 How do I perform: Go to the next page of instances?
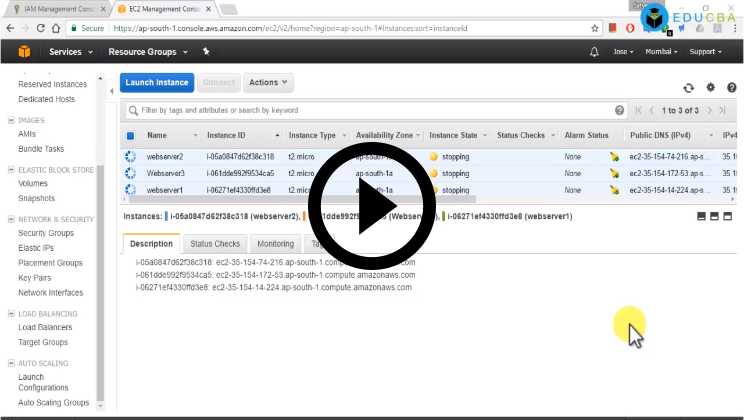pos(710,110)
